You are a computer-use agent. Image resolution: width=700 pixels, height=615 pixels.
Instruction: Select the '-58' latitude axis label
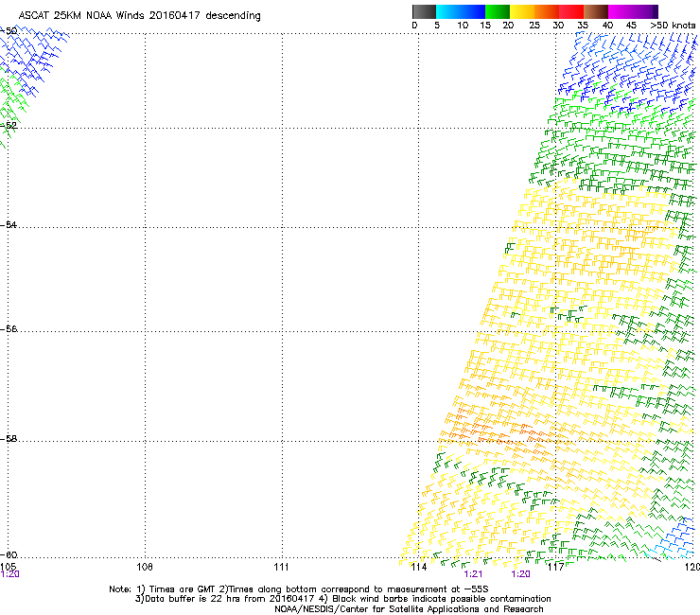9,439
